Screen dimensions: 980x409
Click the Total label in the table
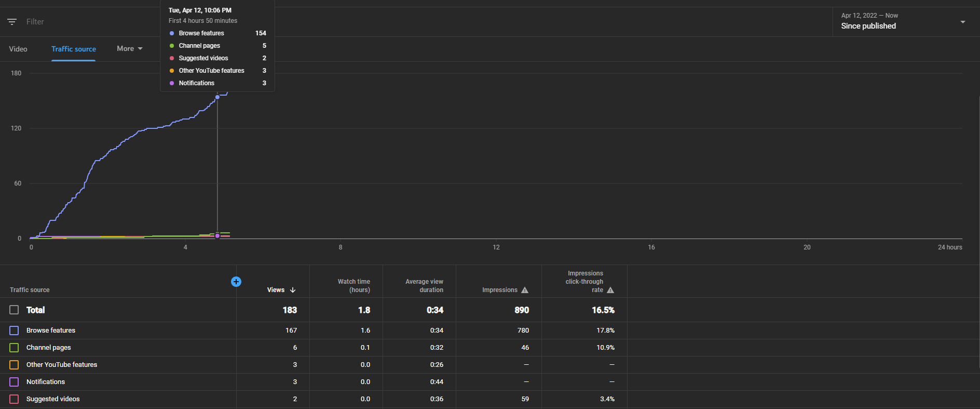tap(36, 310)
